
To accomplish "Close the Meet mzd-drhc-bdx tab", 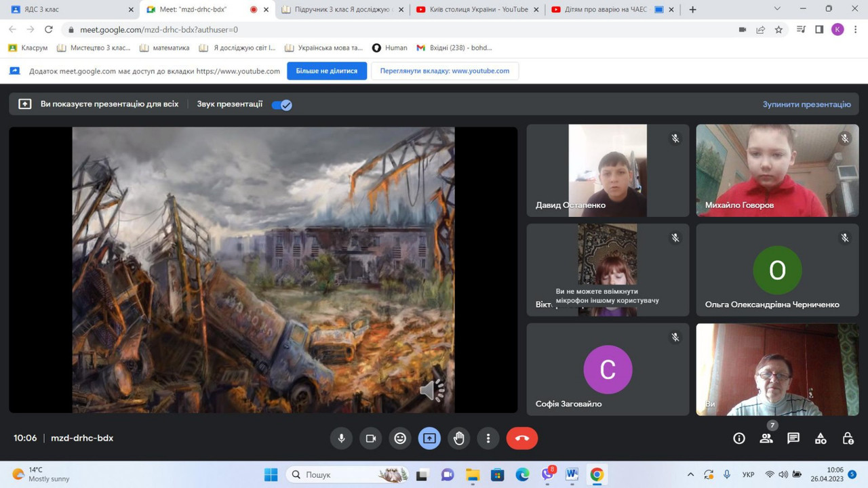I will tap(267, 9).
